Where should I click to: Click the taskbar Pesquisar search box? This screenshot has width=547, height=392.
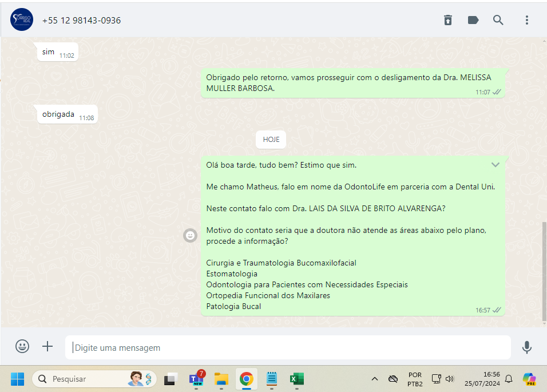click(94, 379)
